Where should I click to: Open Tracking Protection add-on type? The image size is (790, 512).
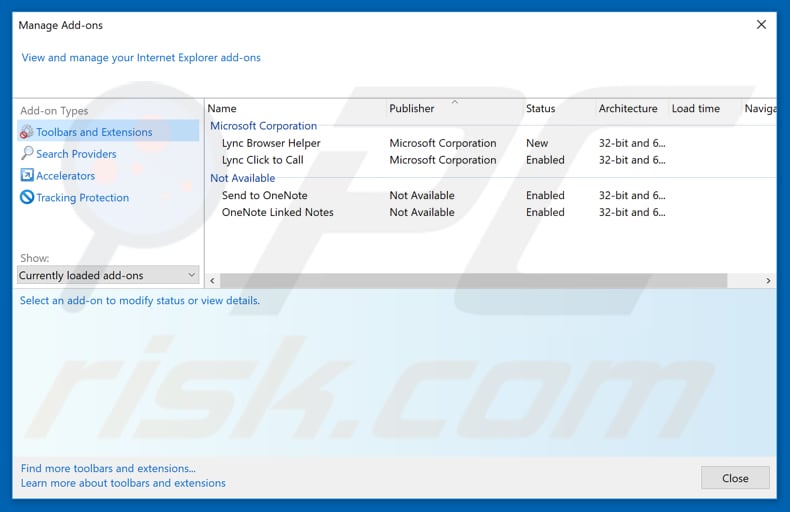tap(83, 198)
